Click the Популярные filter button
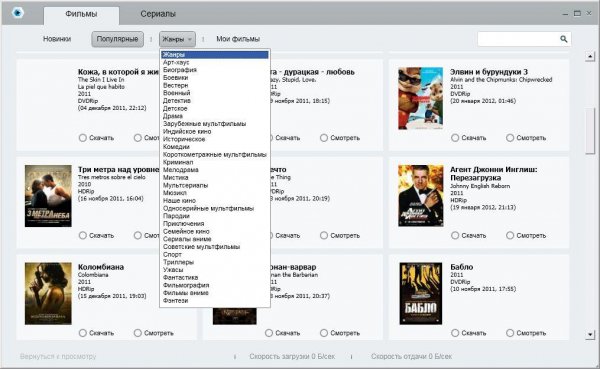The image size is (600, 369). pos(117,39)
